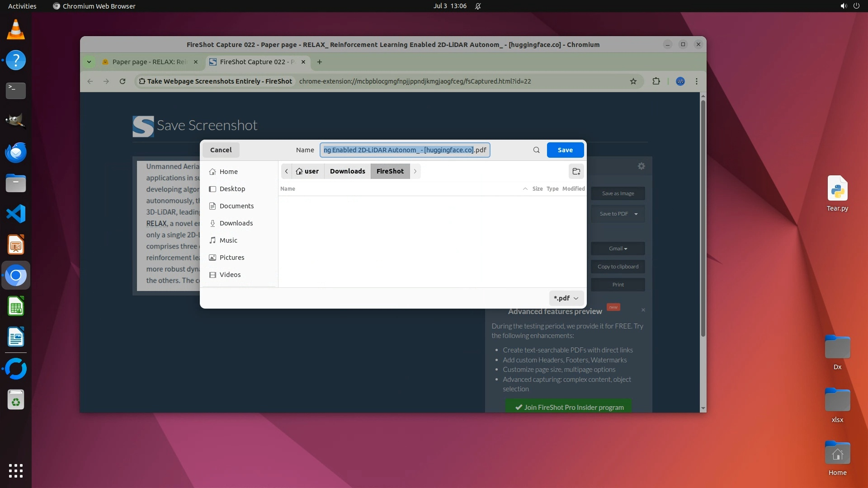Viewport: 868px width, 488px height.
Task: Click the Chromium three-dot menu icon
Action: 696,81
